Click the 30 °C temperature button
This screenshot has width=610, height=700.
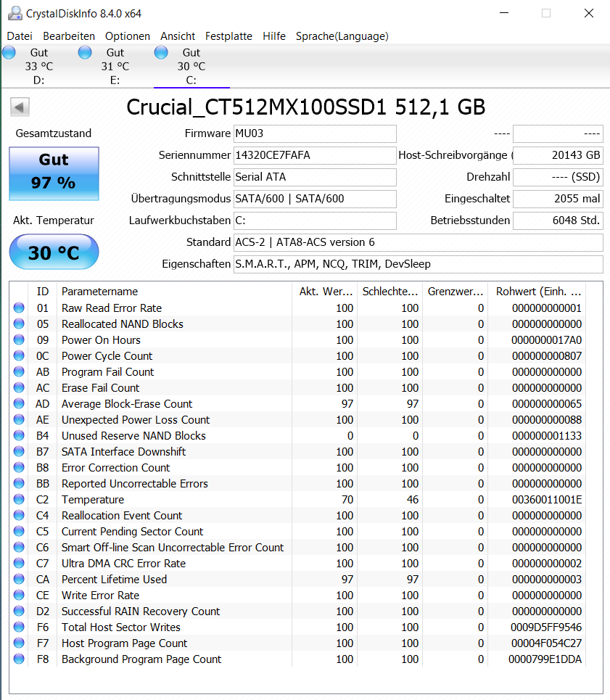(54, 252)
